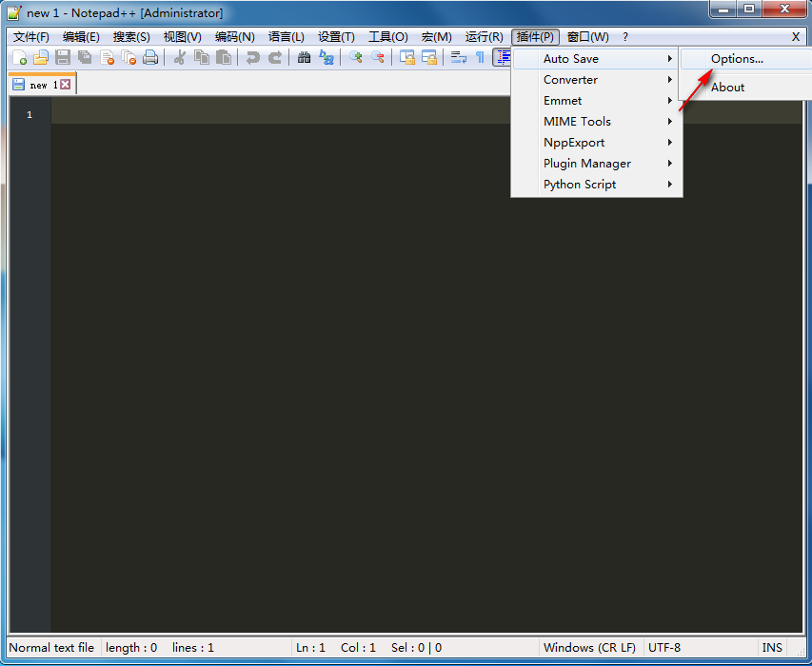Open the 窗口(W) menu
812x666 pixels.
587,37
